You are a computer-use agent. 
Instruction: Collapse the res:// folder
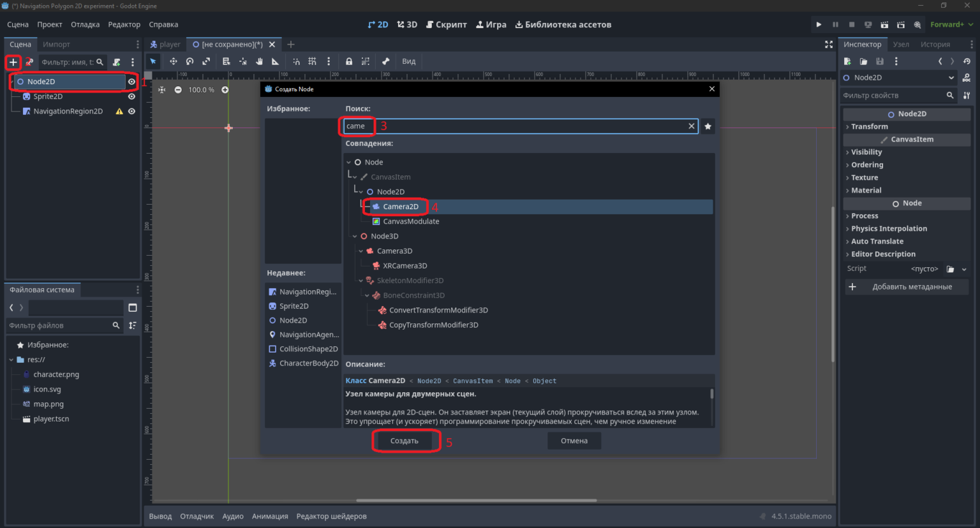tap(11, 360)
